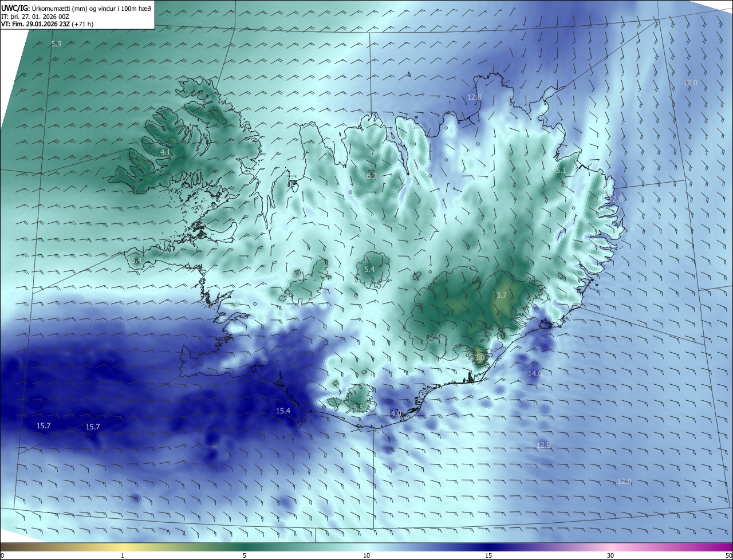Click the 5.4 value inside the central glacier outline
The height and width of the screenshot is (560, 733).
[x=369, y=269]
